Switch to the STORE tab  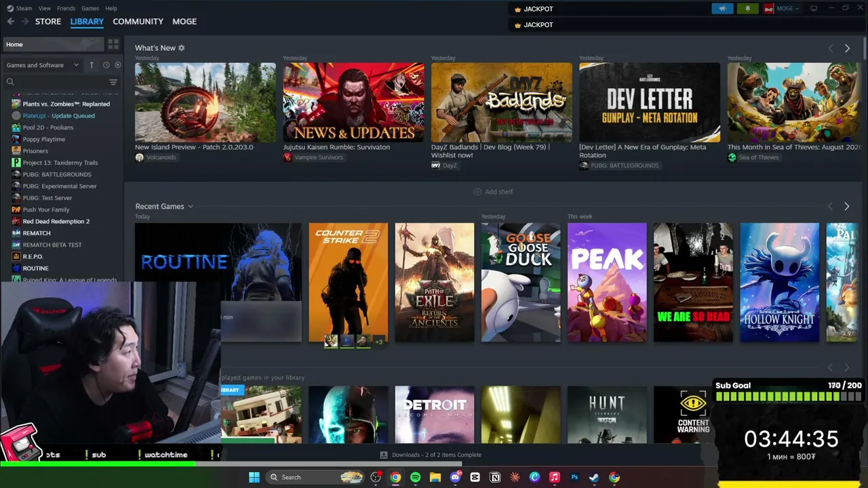48,22
